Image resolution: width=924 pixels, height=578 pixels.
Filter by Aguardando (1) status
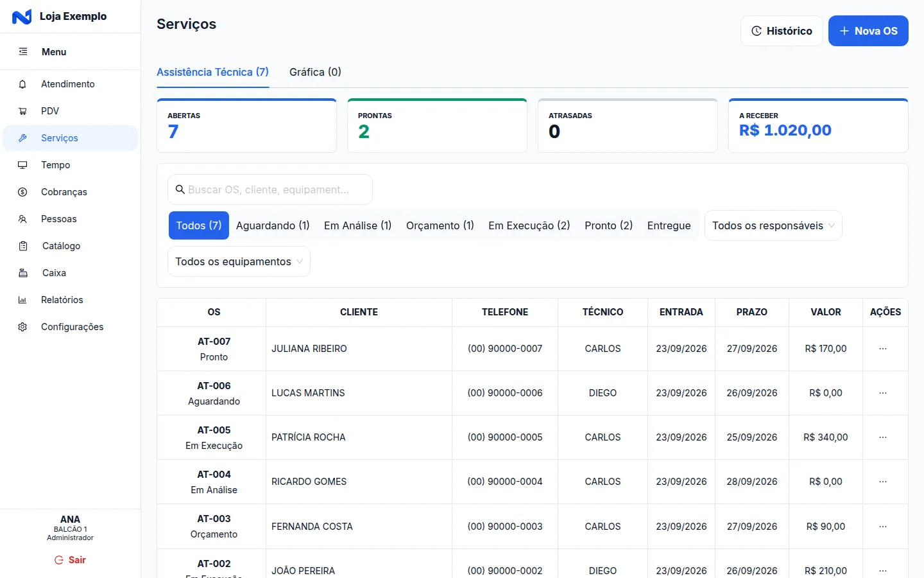pos(273,225)
